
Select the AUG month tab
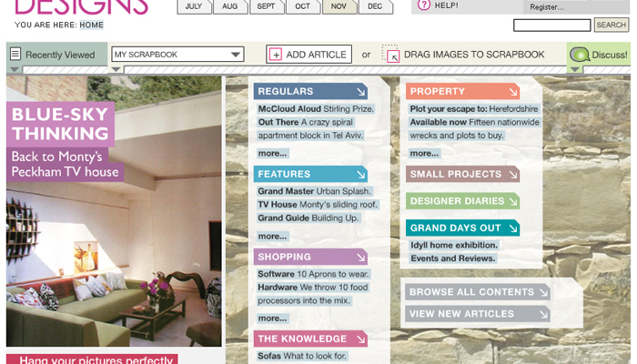point(230,6)
